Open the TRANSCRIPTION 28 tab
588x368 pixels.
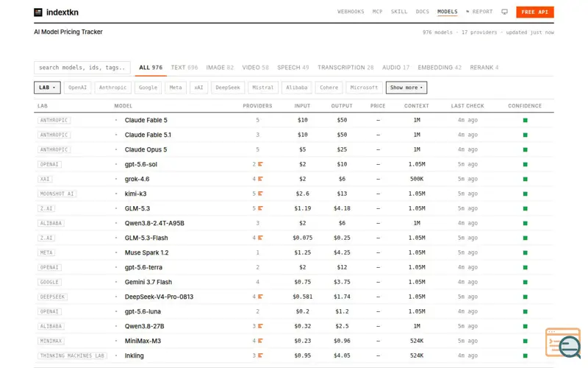(x=345, y=68)
